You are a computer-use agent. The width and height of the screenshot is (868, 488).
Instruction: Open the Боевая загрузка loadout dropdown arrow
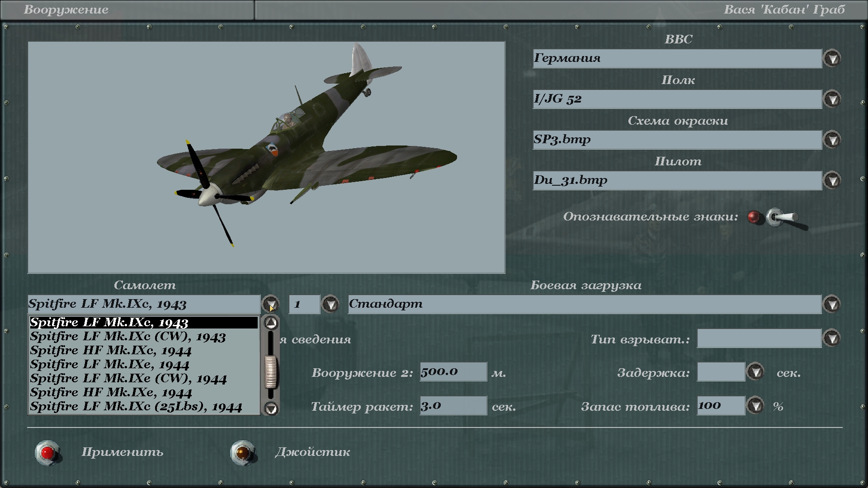832,304
